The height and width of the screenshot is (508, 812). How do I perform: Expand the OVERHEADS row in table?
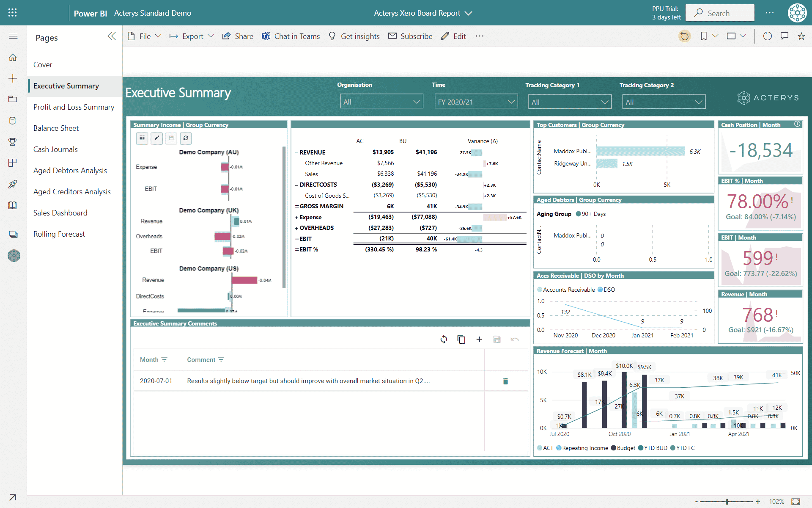coord(296,228)
